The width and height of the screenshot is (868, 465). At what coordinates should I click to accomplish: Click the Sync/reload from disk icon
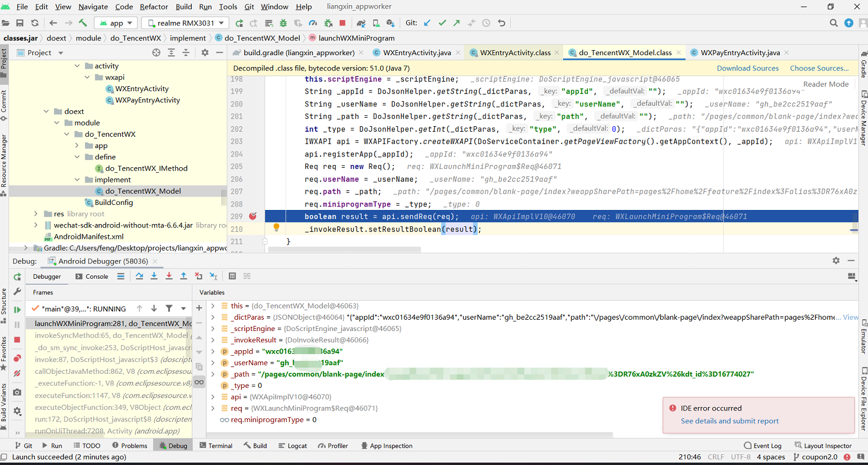pyautogui.click(x=35, y=23)
